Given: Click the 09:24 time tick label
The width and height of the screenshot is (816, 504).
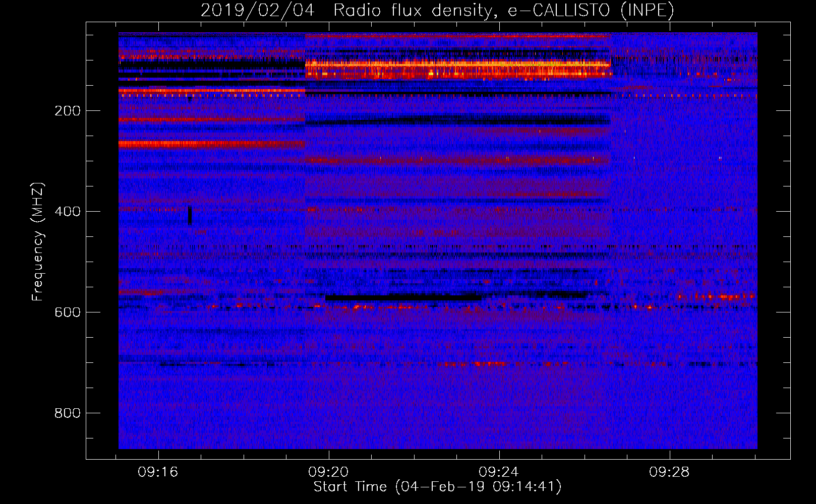Looking at the screenshot, I should (x=499, y=472).
